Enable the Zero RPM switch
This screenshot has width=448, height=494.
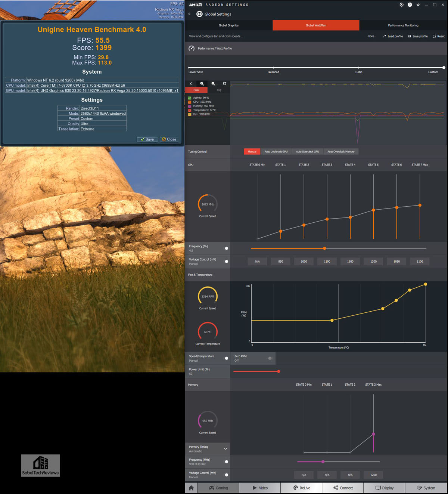tap(271, 358)
